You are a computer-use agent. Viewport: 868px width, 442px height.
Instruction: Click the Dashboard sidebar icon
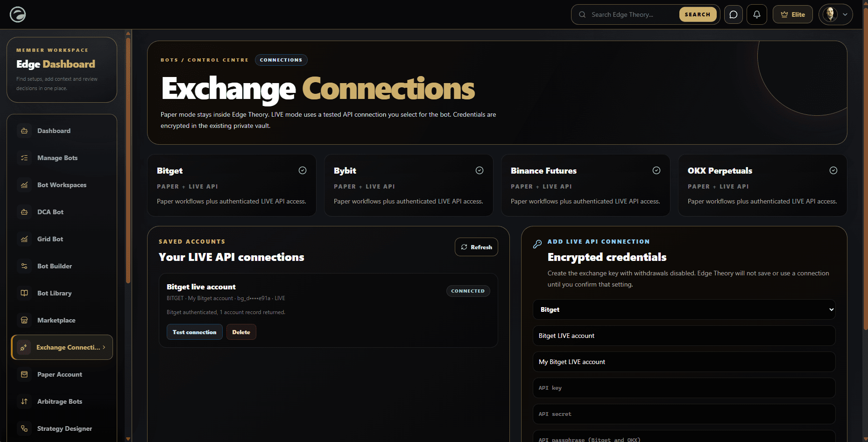pos(24,131)
